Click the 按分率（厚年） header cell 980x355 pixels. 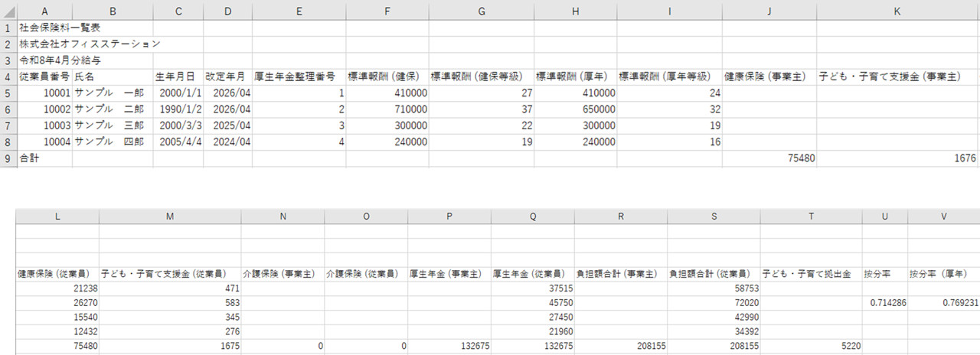pos(944,273)
